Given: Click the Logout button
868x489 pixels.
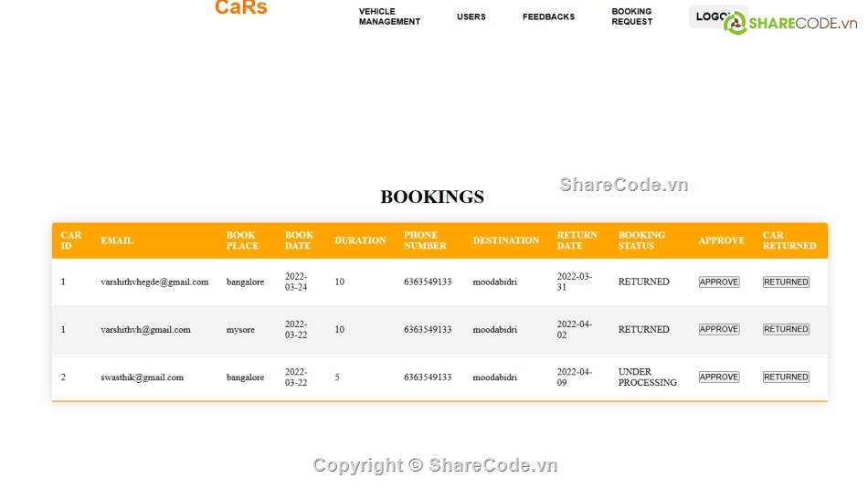Looking at the screenshot, I should point(708,16).
